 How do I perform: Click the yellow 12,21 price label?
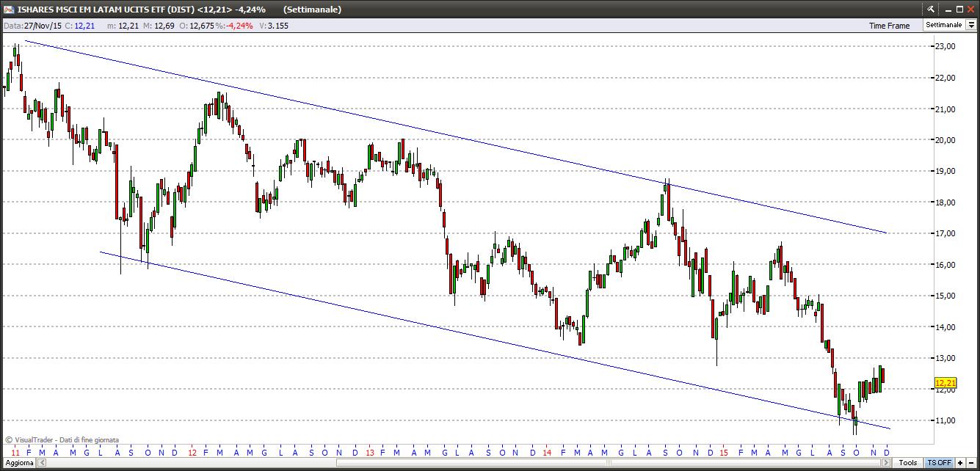click(945, 382)
